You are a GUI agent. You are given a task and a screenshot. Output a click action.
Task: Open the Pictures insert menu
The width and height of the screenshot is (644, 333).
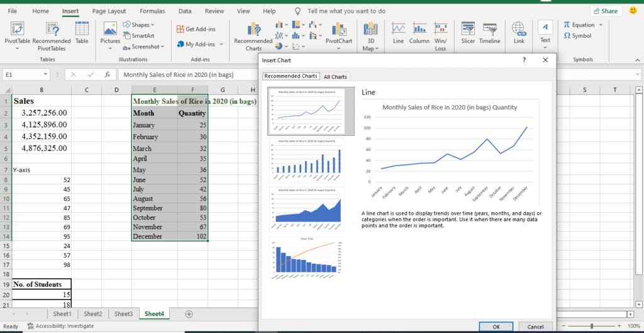[109, 36]
